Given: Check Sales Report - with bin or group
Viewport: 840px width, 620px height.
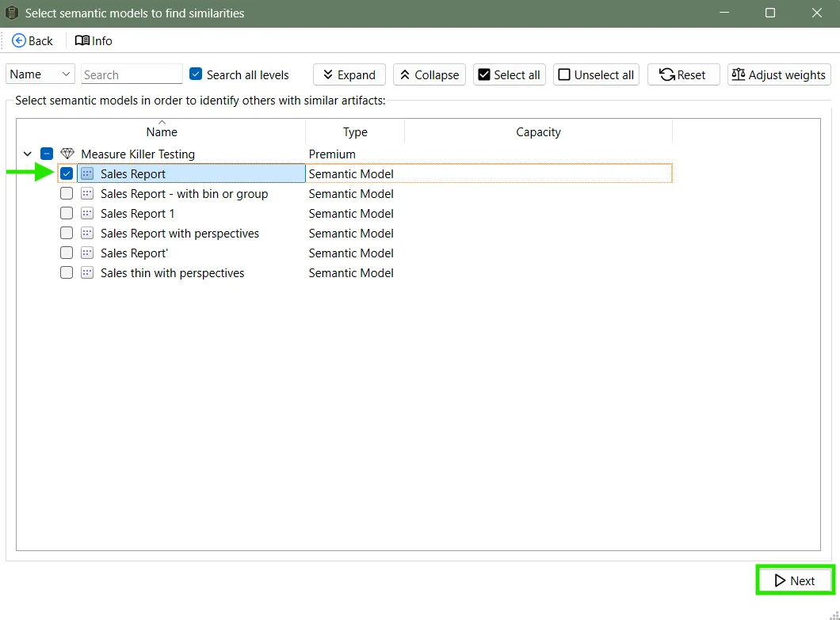Looking at the screenshot, I should 67,193.
